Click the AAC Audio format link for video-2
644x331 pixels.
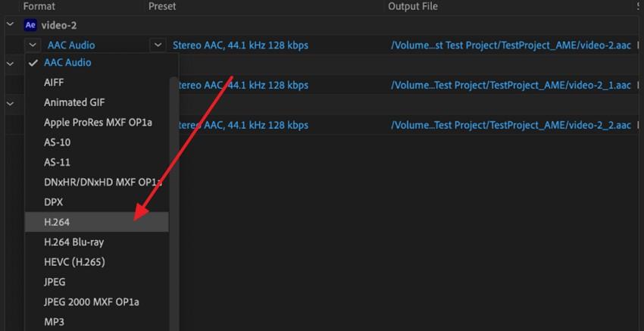point(71,45)
